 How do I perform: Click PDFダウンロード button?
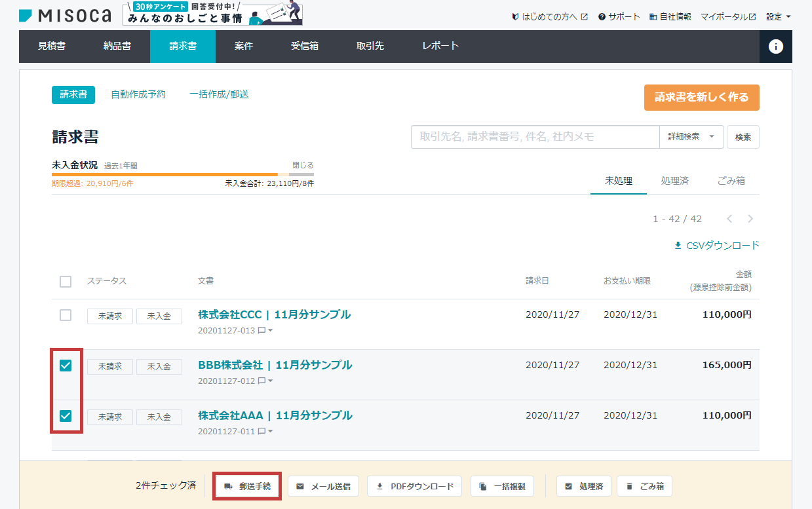coord(415,486)
